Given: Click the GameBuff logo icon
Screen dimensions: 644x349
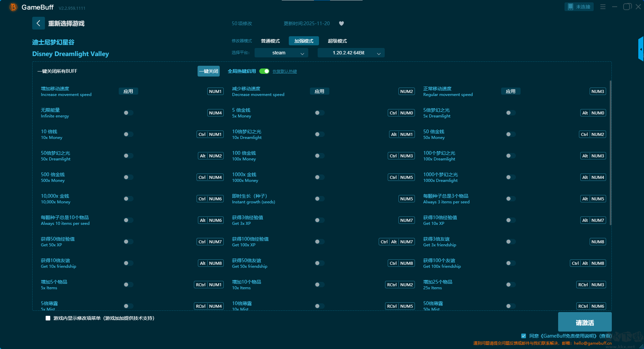Looking at the screenshot, I should [13, 7].
